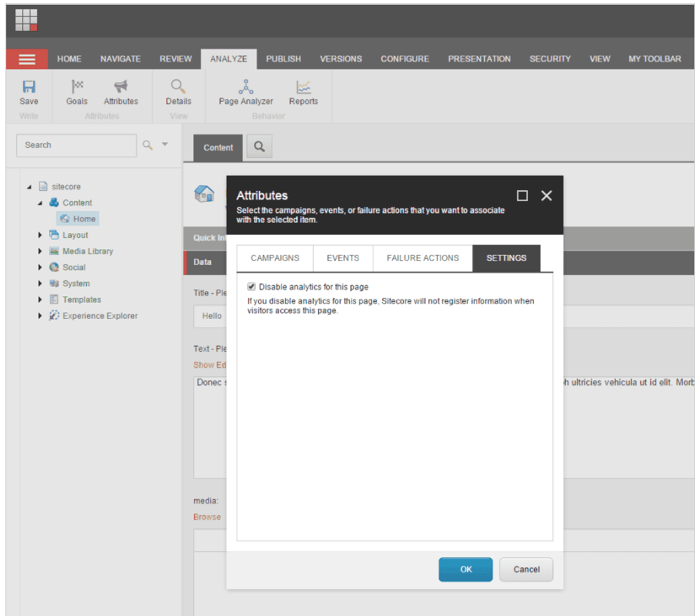Viewport: 695px width, 616px height.
Task: Collapse the Content tree node
Action: (40, 203)
